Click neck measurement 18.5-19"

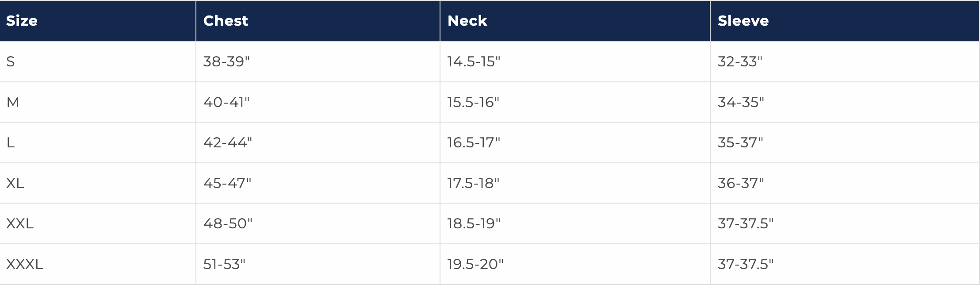(x=474, y=223)
